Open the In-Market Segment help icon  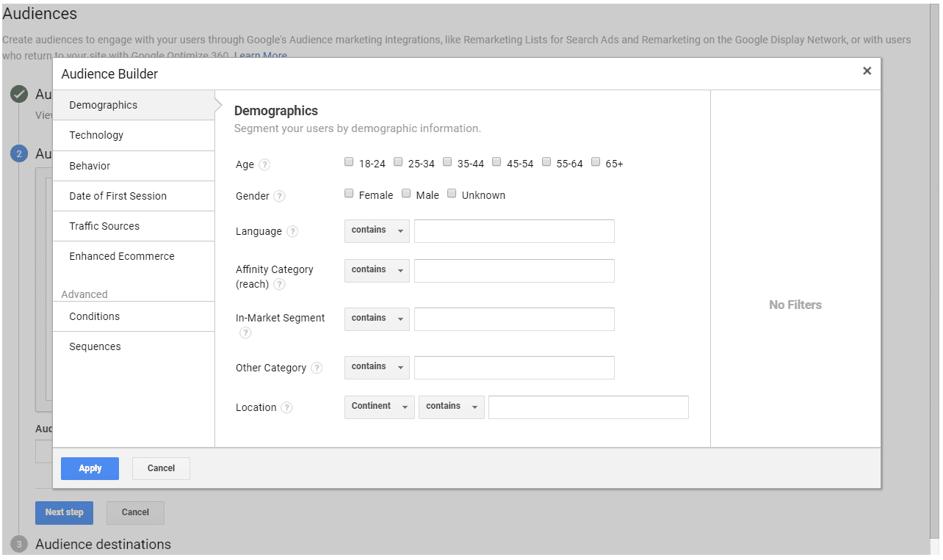245,332
